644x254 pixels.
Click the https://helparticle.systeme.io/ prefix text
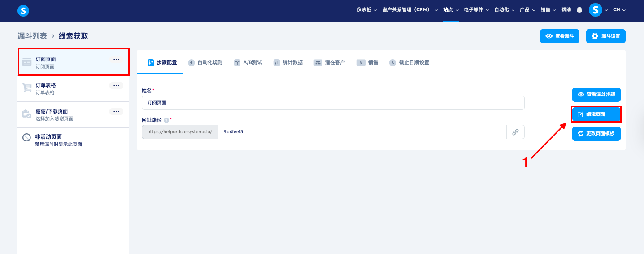(x=180, y=132)
